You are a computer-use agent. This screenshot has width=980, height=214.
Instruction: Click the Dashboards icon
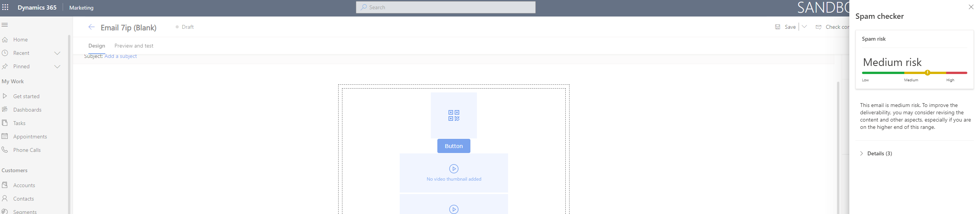(5, 109)
